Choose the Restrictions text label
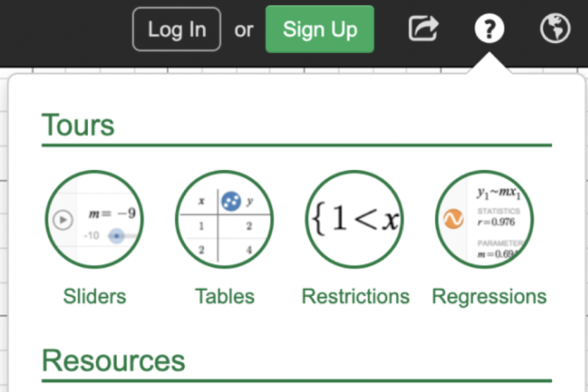Image resolution: width=588 pixels, height=392 pixels. coord(355,296)
